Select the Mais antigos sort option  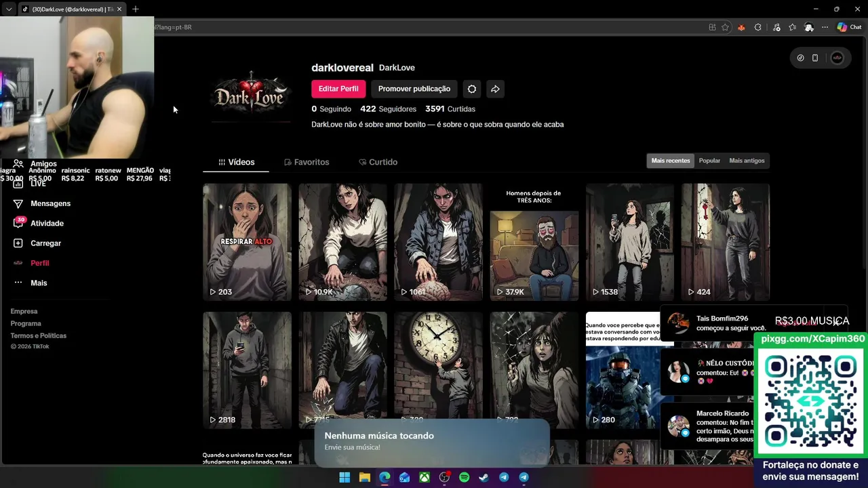click(747, 161)
